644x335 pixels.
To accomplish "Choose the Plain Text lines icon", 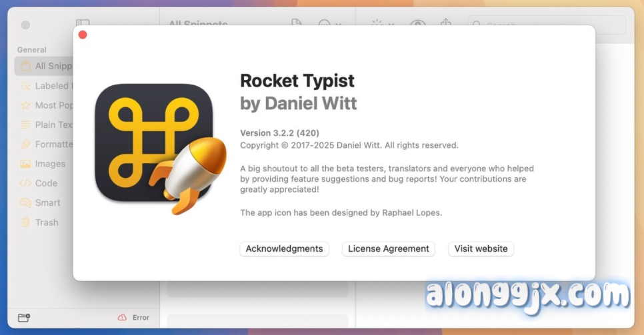I will [25, 125].
